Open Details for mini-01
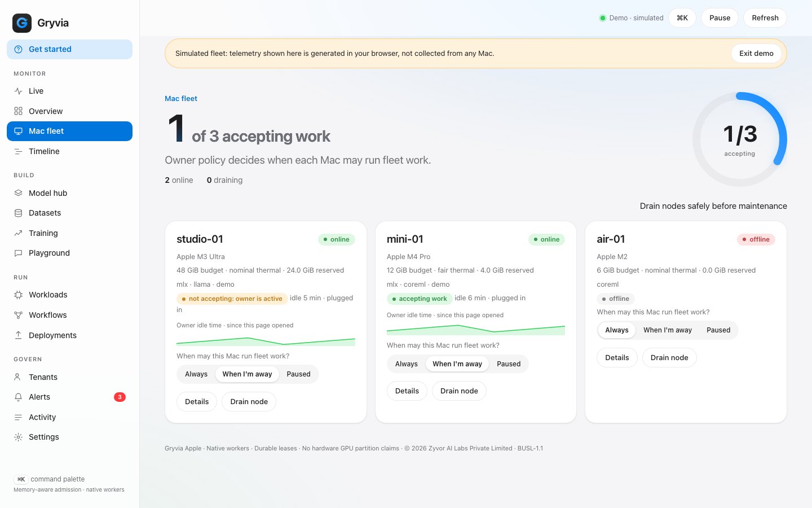The height and width of the screenshot is (508, 812). (x=407, y=391)
